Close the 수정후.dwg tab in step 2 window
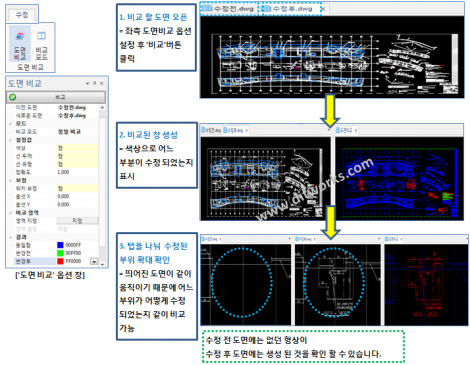The width and height of the screenshot is (470, 365). [246, 130]
